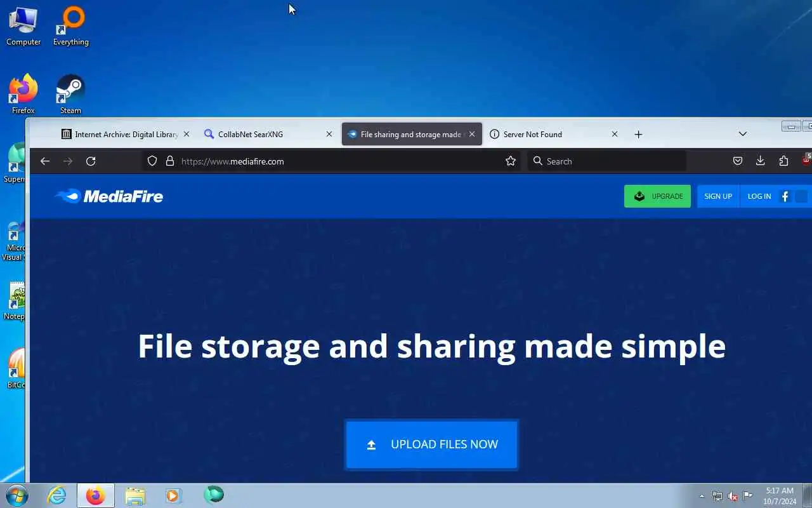Click the green UPGRADE button
Viewport: 812px width, 508px height.
pos(657,196)
